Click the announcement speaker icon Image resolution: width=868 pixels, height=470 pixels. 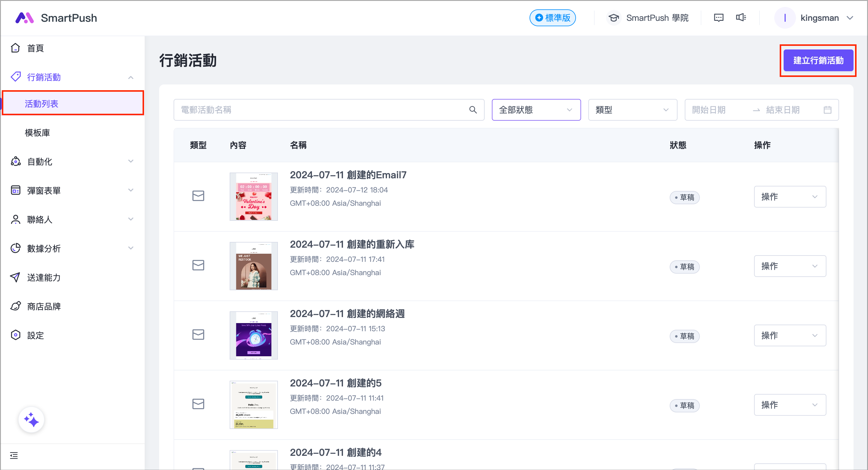(741, 17)
